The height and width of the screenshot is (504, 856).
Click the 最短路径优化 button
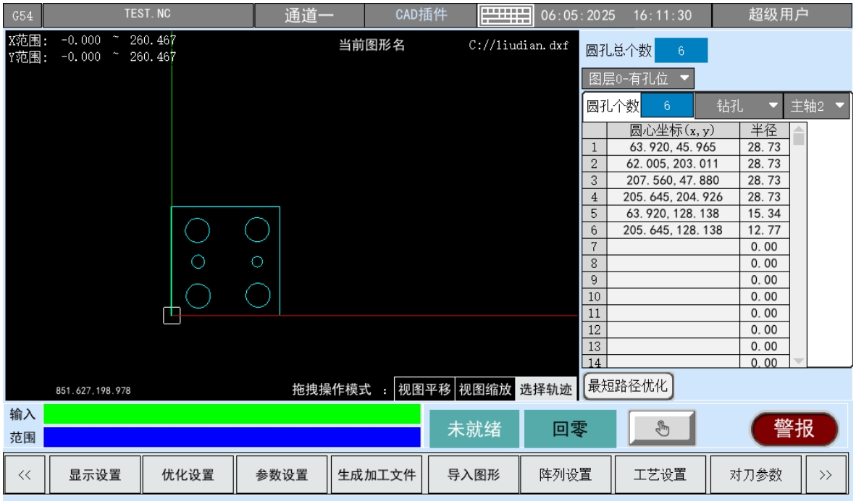[x=628, y=386]
